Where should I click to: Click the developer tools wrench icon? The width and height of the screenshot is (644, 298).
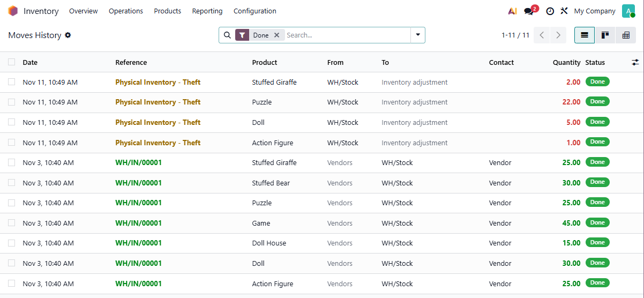[564, 11]
